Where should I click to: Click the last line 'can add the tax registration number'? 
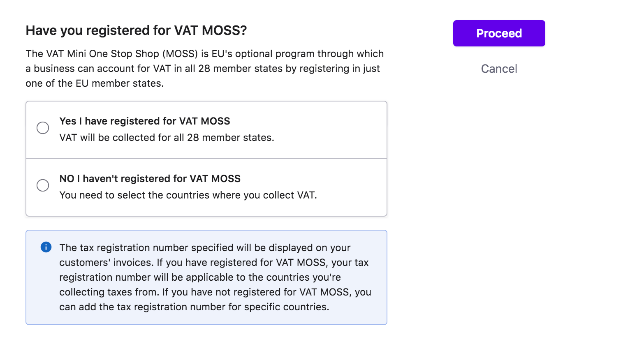194,307
